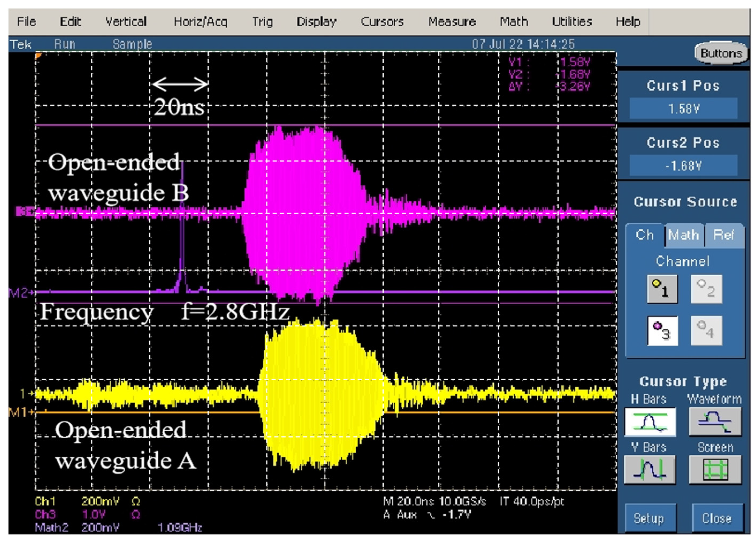The width and height of the screenshot is (756, 543).
Task: Select channel 3 as cursor source
Action: (662, 331)
